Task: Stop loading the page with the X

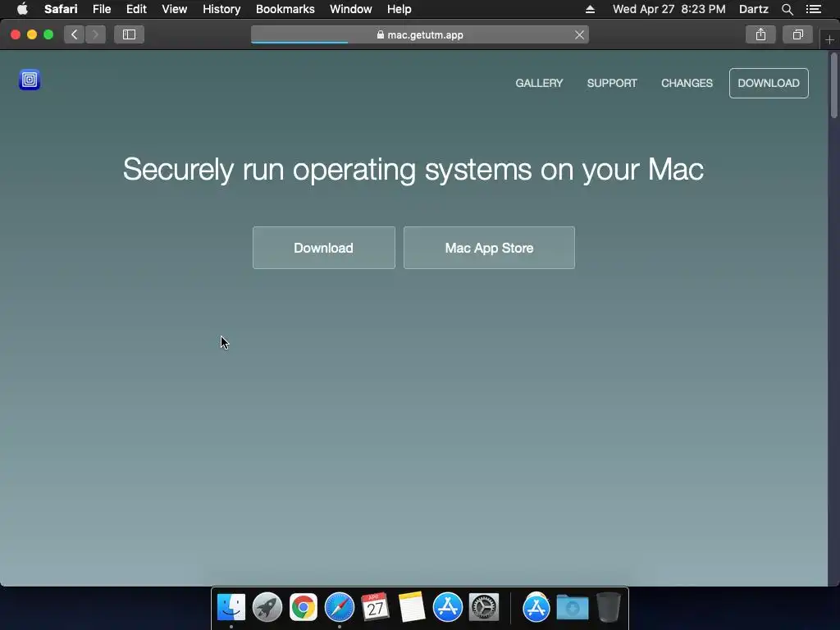Action: point(579,34)
